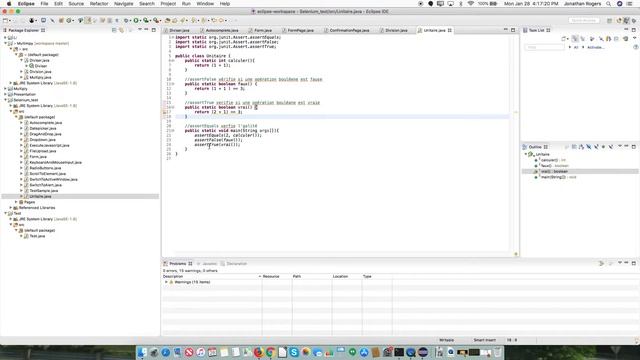Image resolution: width=640 pixels, height=360 pixels.
Task: Close the Unitaire.java editor tab
Action: 450,30
